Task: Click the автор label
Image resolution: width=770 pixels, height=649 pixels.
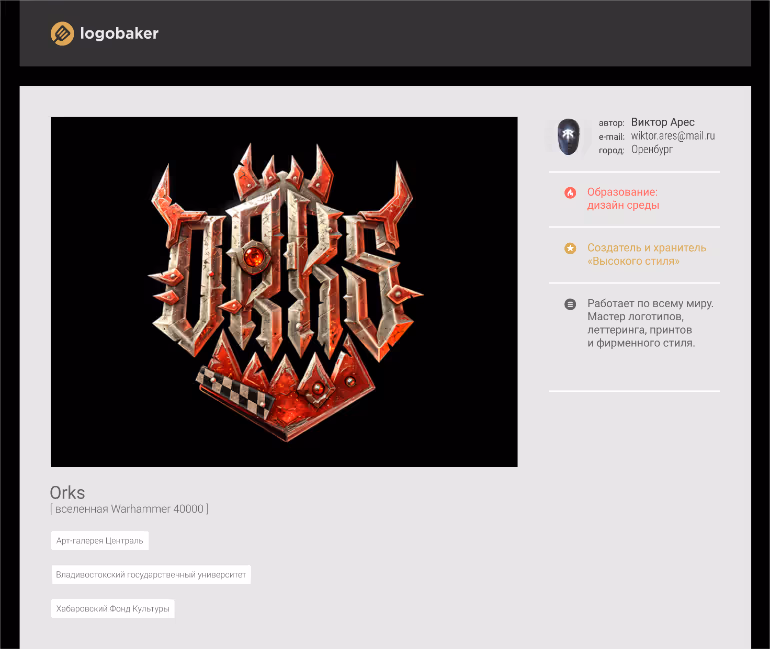Action: point(611,123)
